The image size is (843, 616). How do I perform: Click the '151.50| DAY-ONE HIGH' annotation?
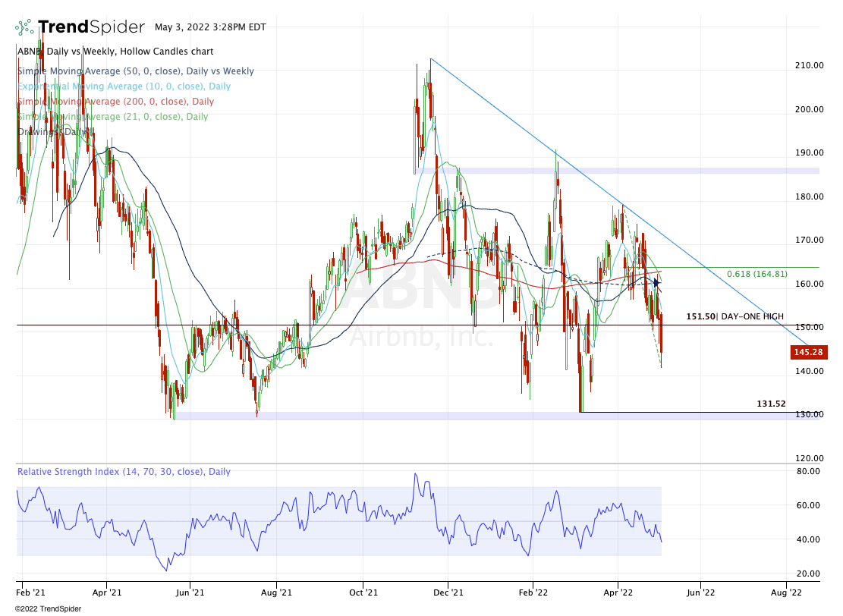click(734, 316)
